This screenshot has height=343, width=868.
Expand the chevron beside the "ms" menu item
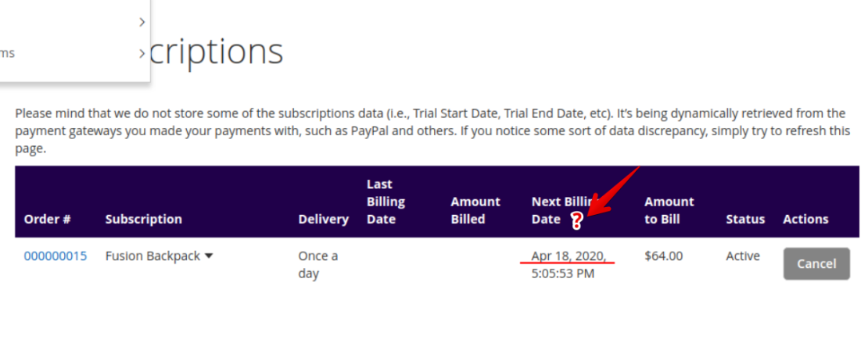pyautogui.click(x=142, y=53)
